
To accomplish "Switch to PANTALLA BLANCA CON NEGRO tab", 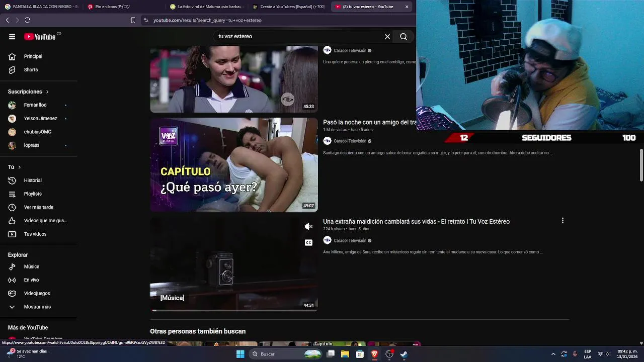I will click(x=41, y=7).
